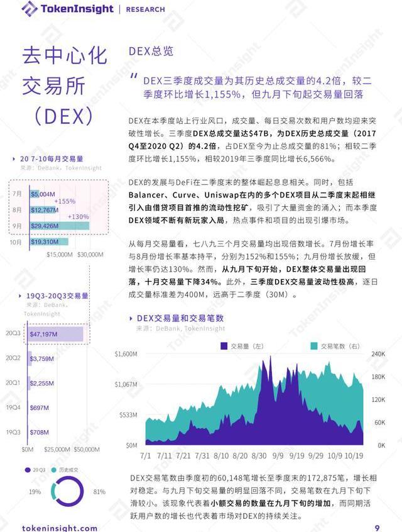402x532 pixels.
Task: Click the 10月 axis label
Action: (x=16, y=242)
